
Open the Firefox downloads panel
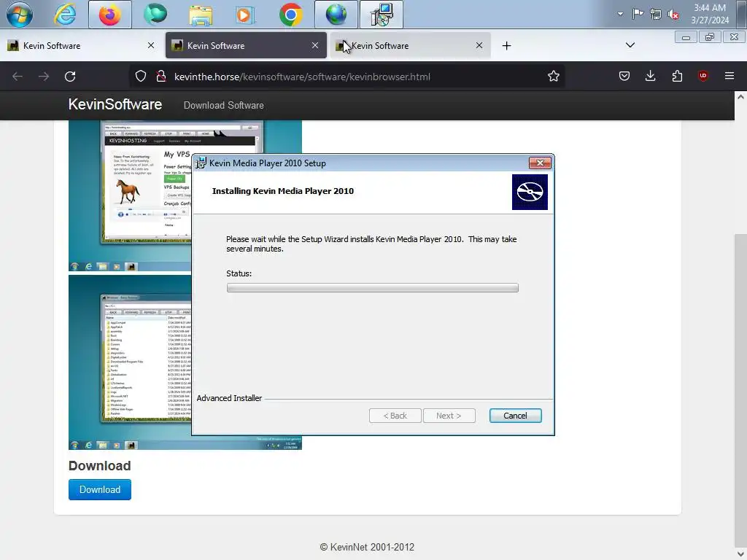point(650,76)
